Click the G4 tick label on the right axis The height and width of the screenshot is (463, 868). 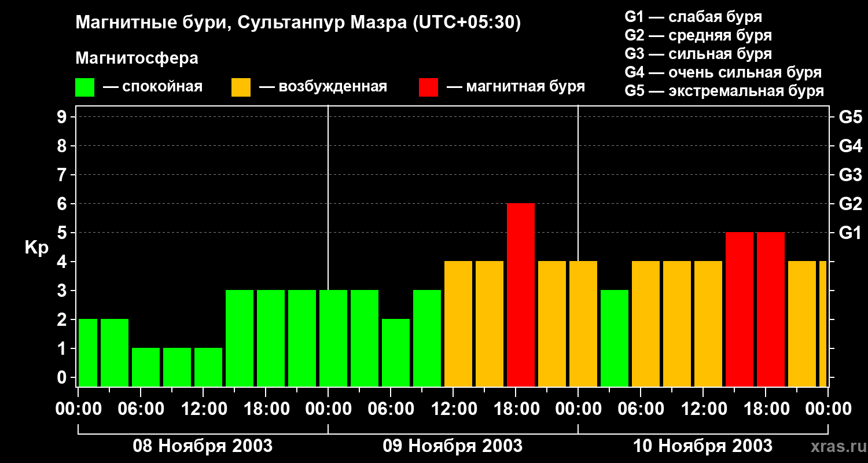click(850, 146)
